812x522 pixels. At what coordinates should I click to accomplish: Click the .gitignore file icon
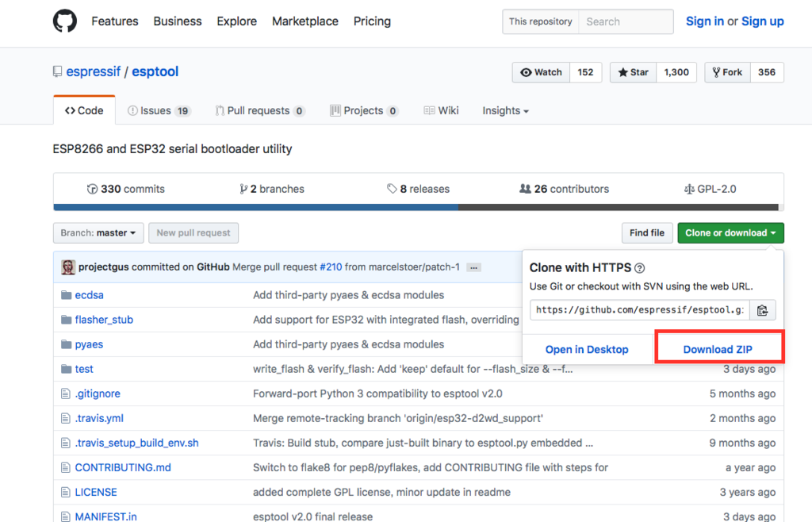(65, 393)
